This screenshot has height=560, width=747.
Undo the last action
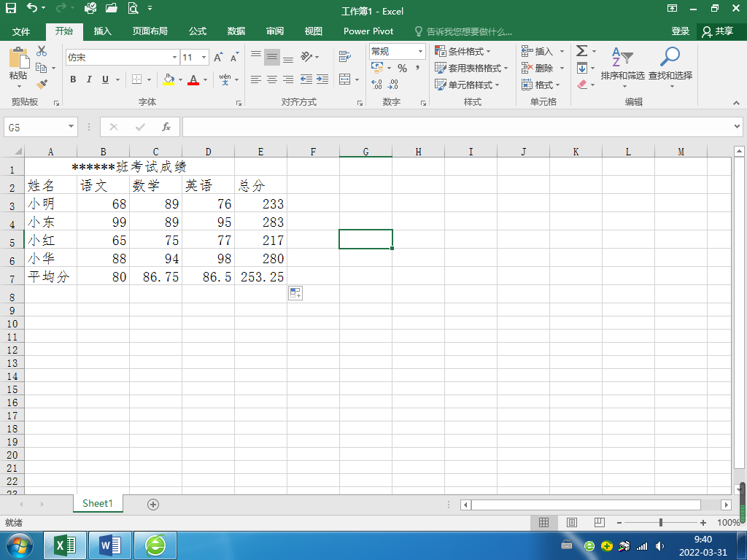(x=32, y=8)
